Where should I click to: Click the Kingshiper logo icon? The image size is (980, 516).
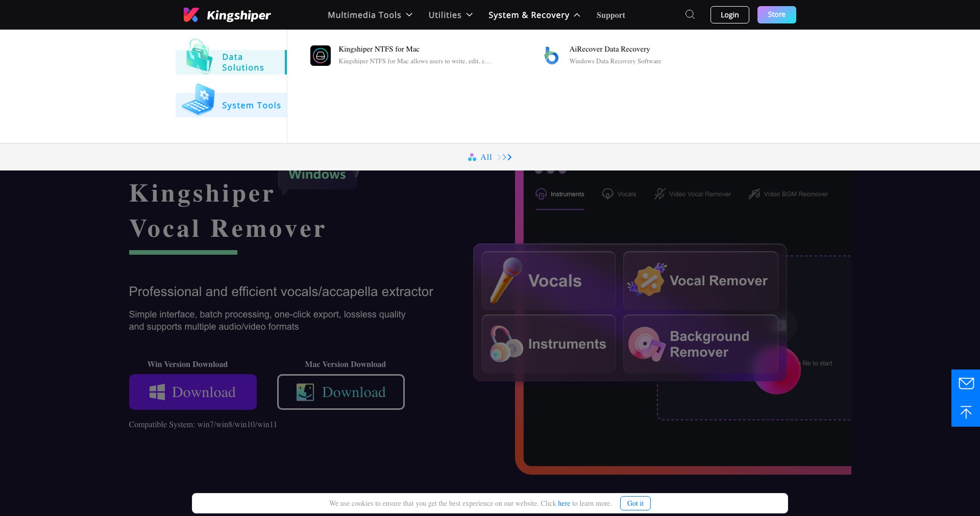(191, 15)
